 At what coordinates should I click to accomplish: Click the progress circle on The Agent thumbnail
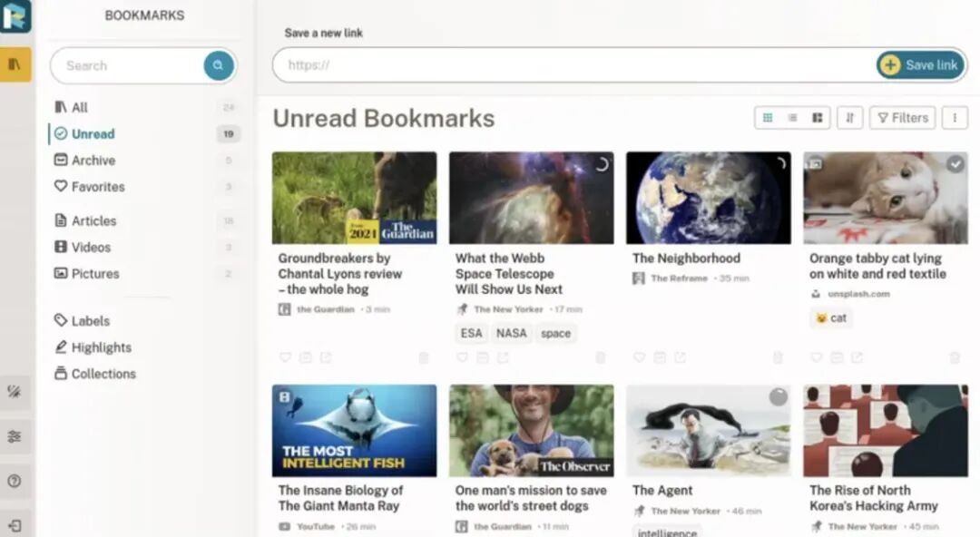tap(778, 396)
